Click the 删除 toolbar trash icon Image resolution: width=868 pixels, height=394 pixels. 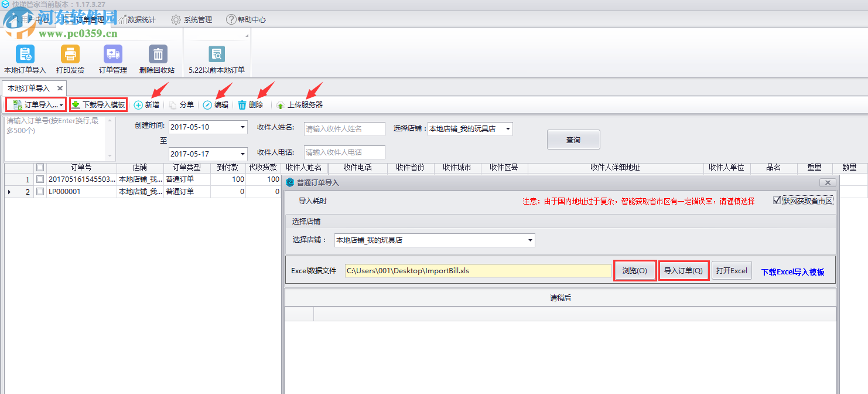pyautogui.click(x=242, y=105)
